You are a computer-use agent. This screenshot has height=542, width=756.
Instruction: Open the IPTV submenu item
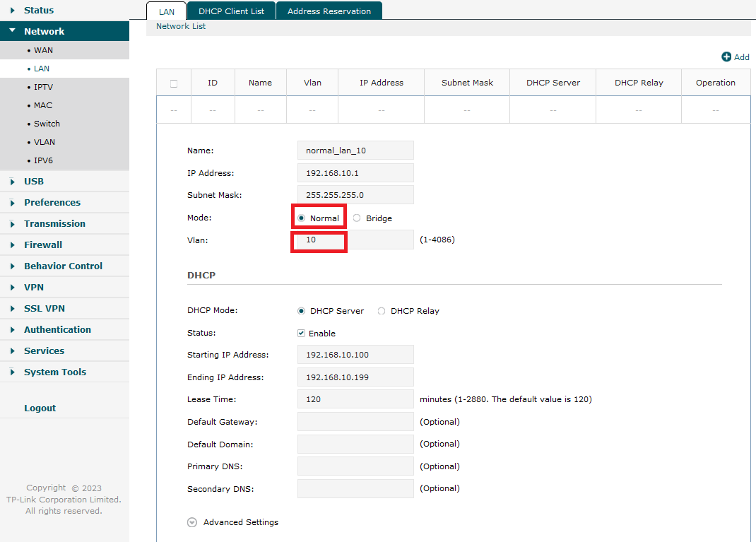[64, 87]
